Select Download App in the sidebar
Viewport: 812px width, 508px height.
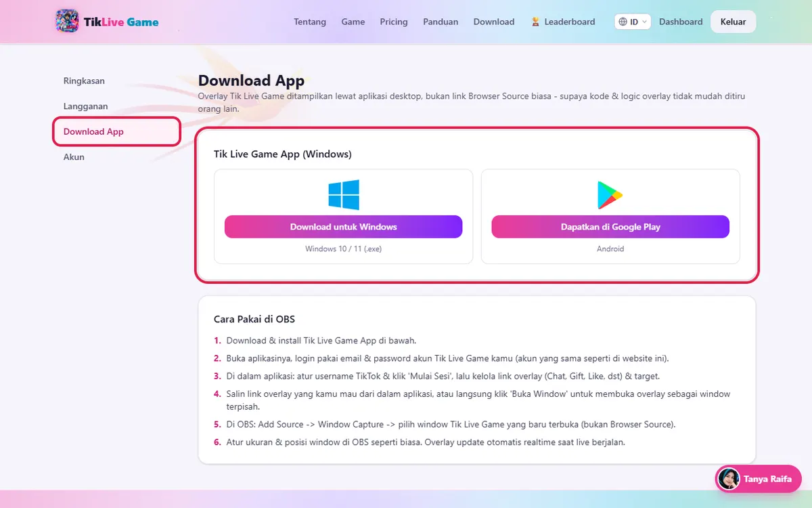[x=116, y=131]
